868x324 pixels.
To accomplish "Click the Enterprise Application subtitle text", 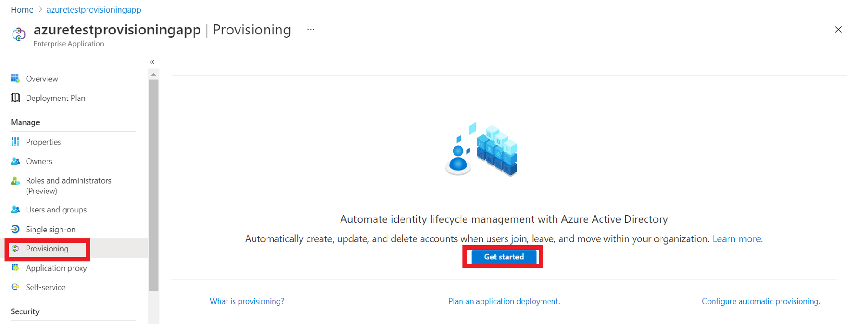I will (69, 44).
